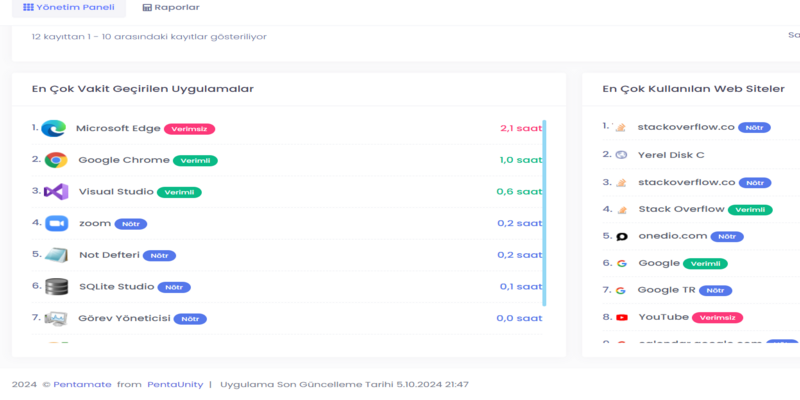Click the Verimli badge beside Google Chrome
800x400 pixels.
[x=195, y=160]
